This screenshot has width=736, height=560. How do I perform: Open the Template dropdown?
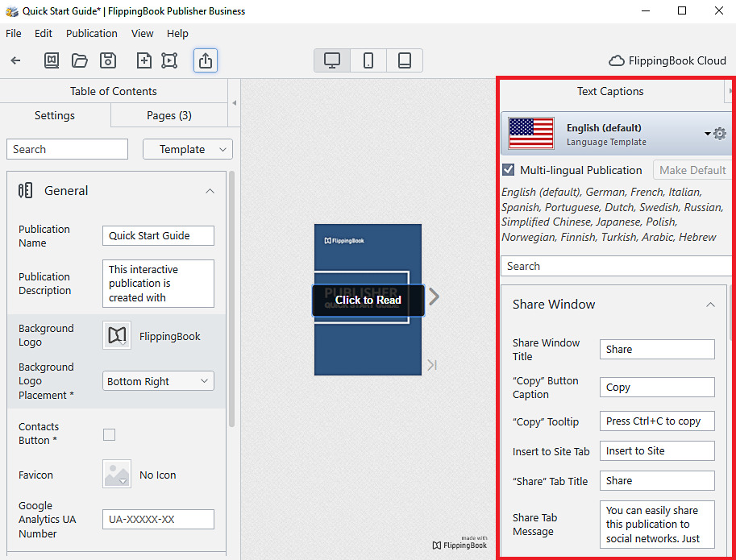point(188,149)
